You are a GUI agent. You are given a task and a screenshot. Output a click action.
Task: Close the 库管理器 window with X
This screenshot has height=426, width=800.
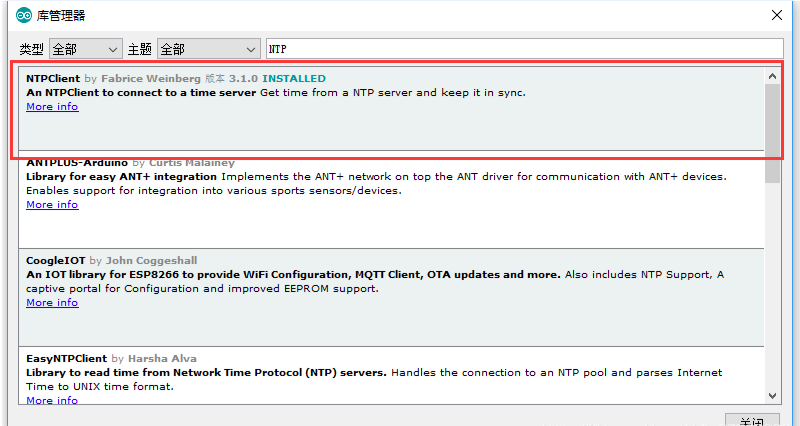tap(777, 15)
